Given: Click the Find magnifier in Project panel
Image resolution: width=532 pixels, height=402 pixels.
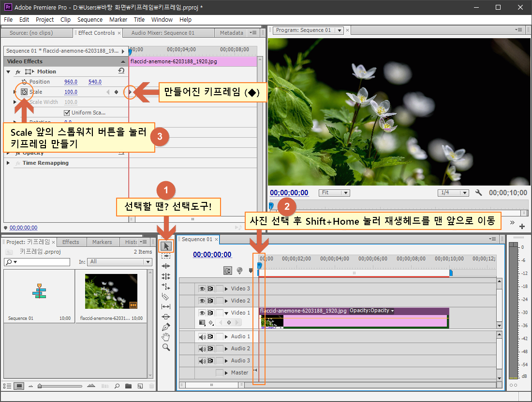Looking at the screenshot, I should tap(117, 386).
